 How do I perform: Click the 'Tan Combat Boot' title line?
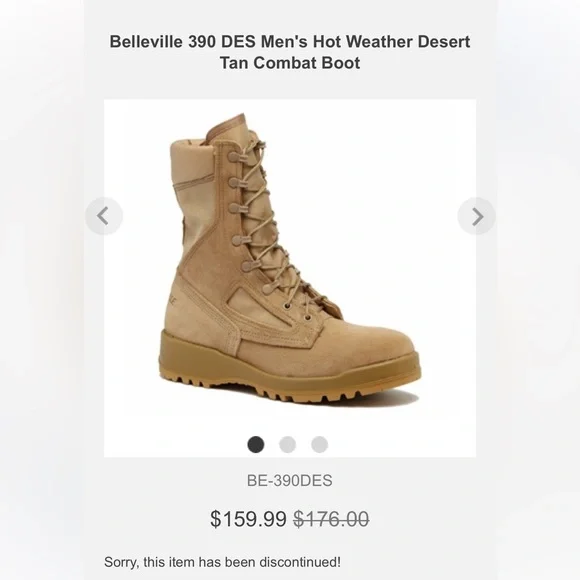(x=290, y=63)
